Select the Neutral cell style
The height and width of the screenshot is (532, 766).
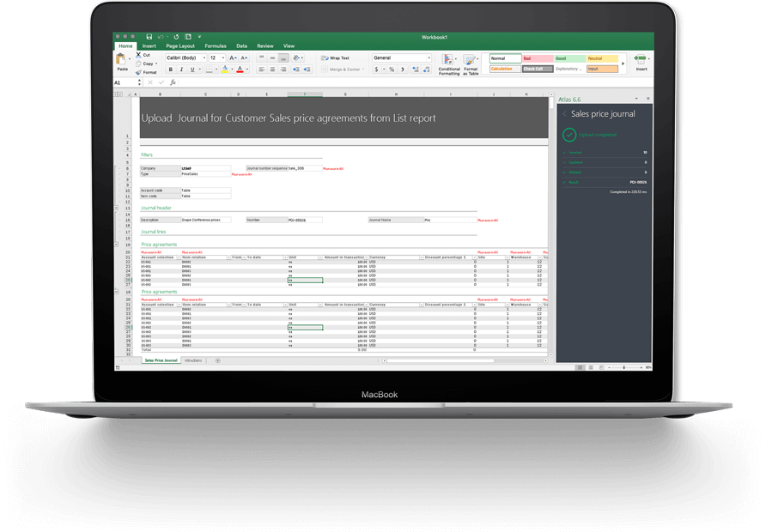[x=602, y=58]
